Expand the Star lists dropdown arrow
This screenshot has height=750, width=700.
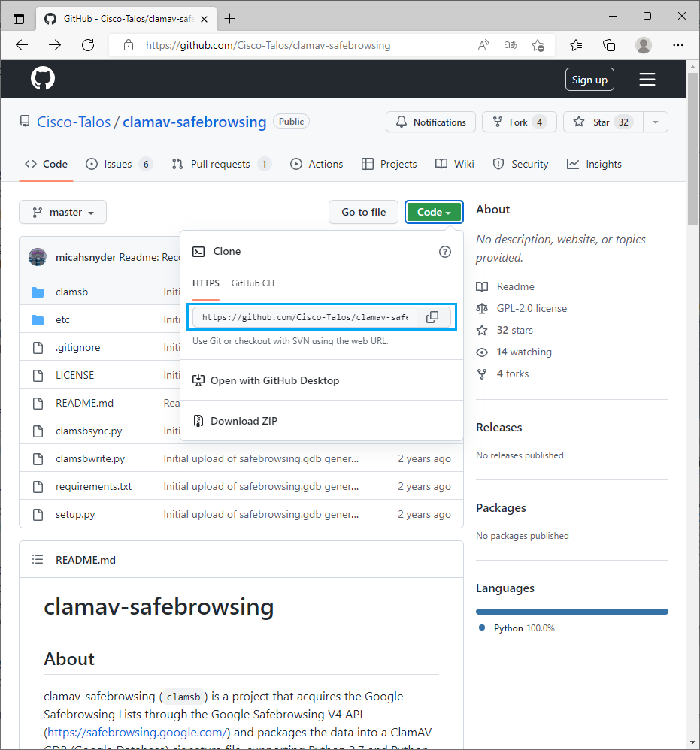coord(656,122)
